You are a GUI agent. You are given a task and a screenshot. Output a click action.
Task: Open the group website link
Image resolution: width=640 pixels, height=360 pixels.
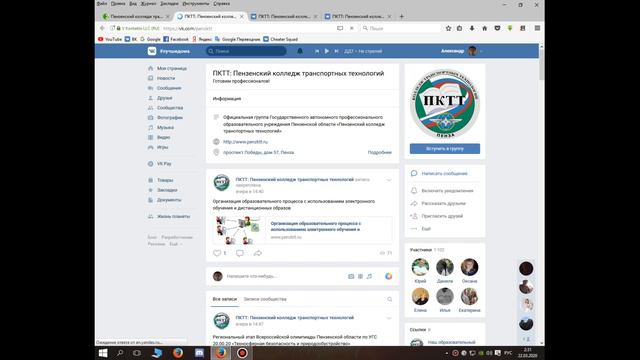245,142
